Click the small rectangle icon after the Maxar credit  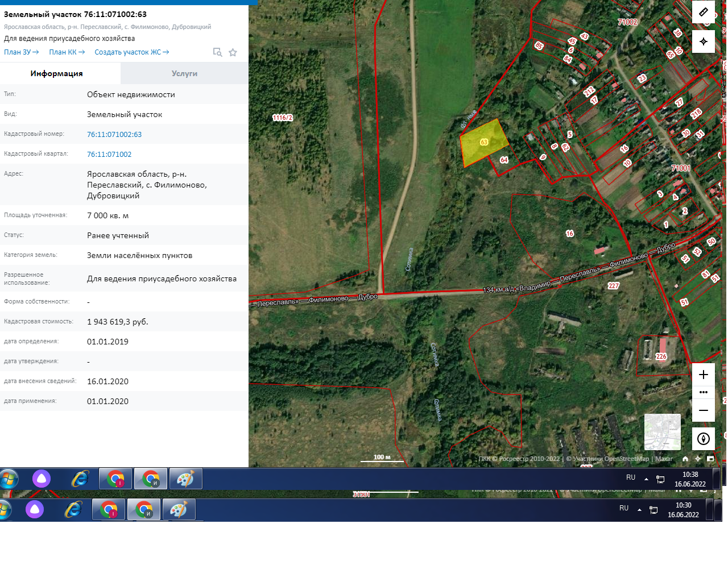(x=710, y=459)
